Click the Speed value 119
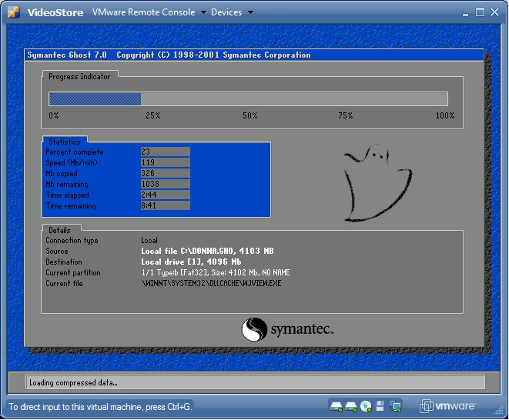 (x=166, y=162)
